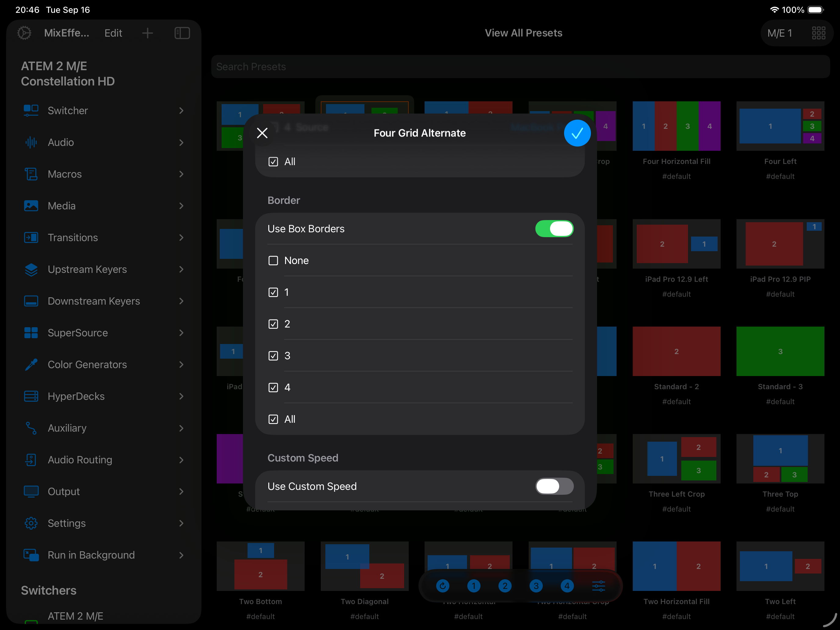Image resolution: width=840 pixels, height=630 pixels.
Task: Click the refresh icon in bottom toolbar
Action: click(442, 586)
